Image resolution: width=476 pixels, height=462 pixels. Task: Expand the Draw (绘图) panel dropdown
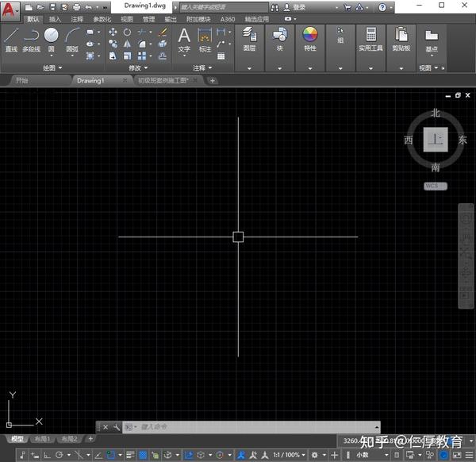tap(52, 67)
